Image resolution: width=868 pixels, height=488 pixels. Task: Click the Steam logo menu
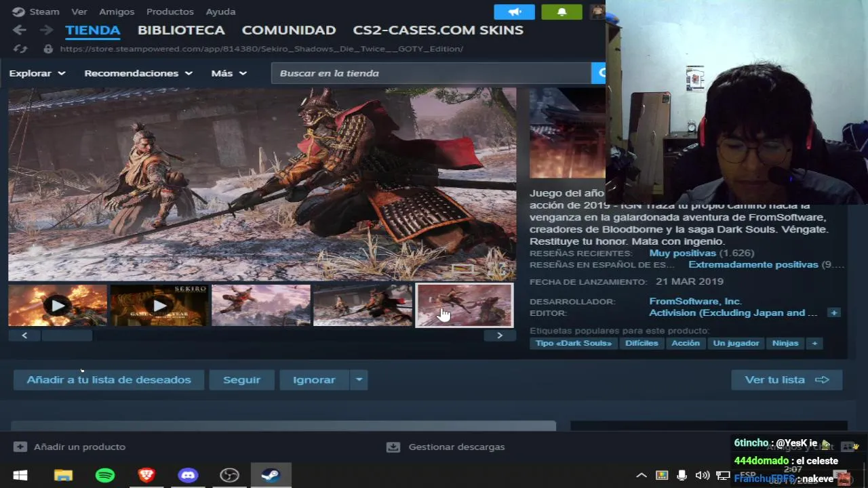pos(35,12)
